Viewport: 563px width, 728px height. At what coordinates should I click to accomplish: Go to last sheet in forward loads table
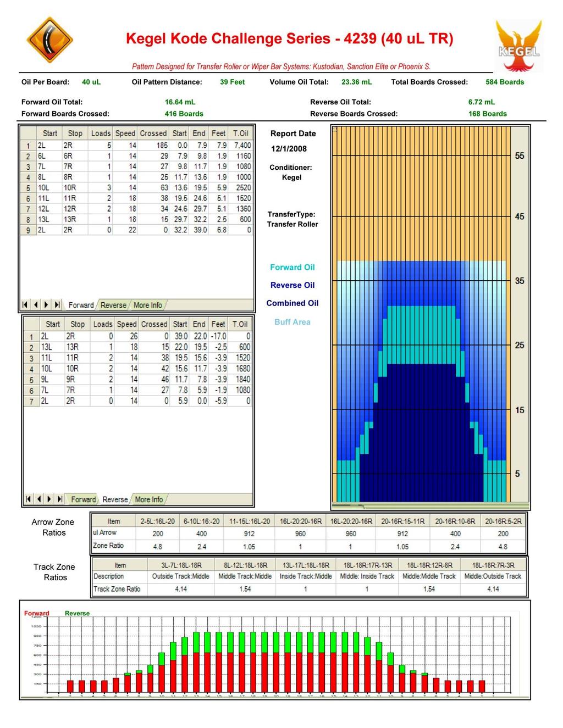pos(57,305)
